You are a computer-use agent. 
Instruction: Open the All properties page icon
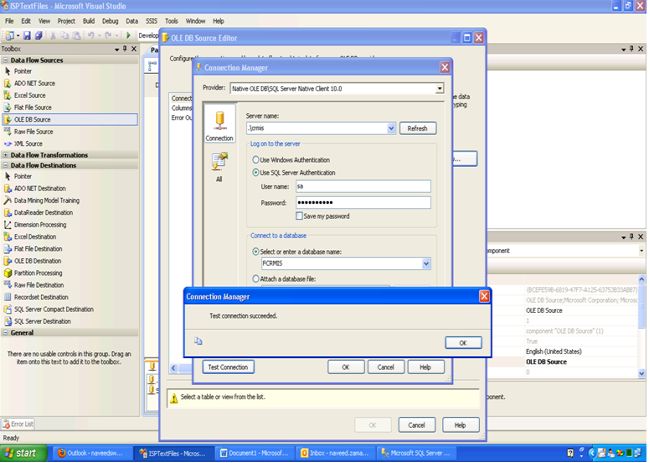(219, 167)
